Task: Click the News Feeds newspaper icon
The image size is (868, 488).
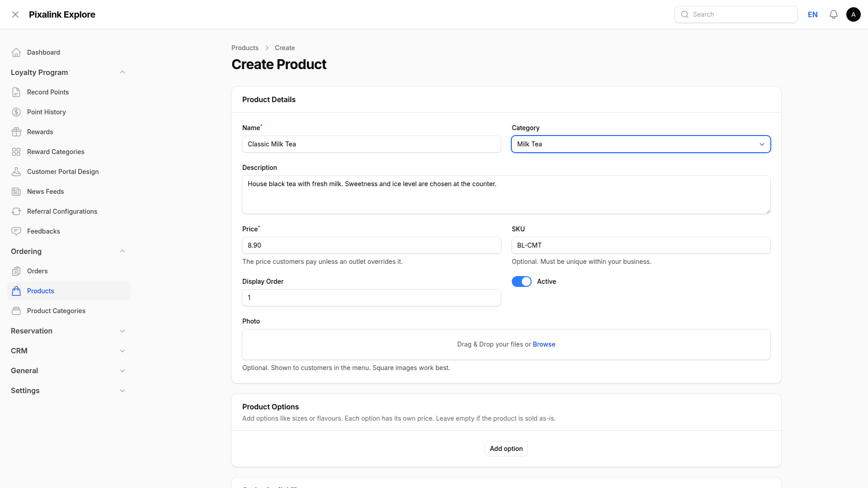Action: point(16,192)
